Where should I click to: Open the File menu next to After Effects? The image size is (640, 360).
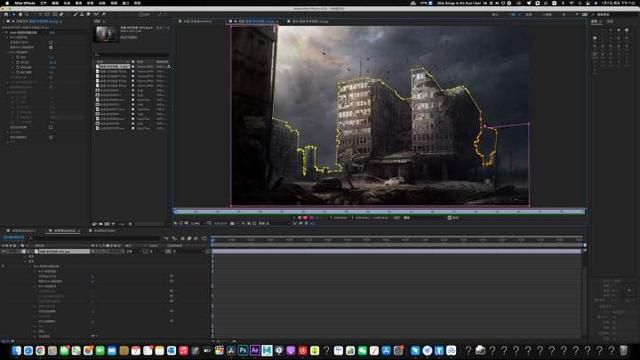pyautogui.click(x=43, y=3)
